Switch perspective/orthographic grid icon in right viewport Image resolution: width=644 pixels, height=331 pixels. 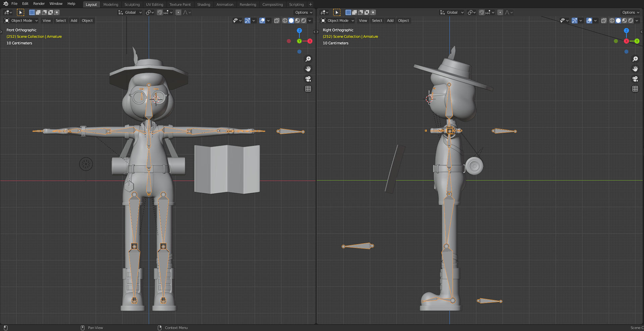pyautogui.click(x=635, y=89)
